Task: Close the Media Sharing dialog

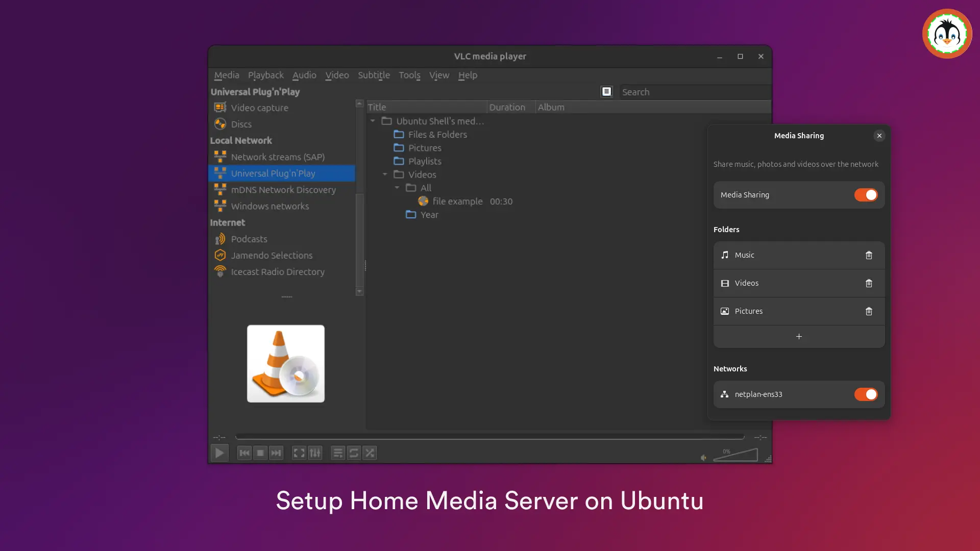Action: point(878,136)
